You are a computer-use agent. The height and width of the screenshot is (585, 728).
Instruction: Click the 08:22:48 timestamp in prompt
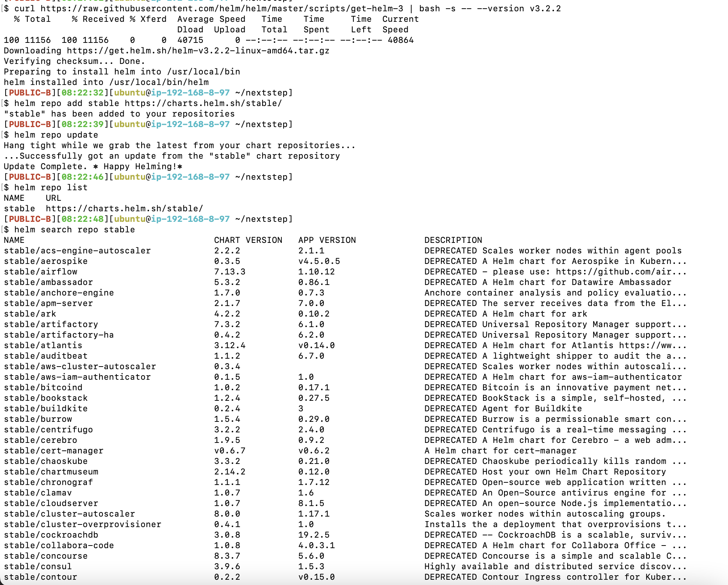click(82, 219)
